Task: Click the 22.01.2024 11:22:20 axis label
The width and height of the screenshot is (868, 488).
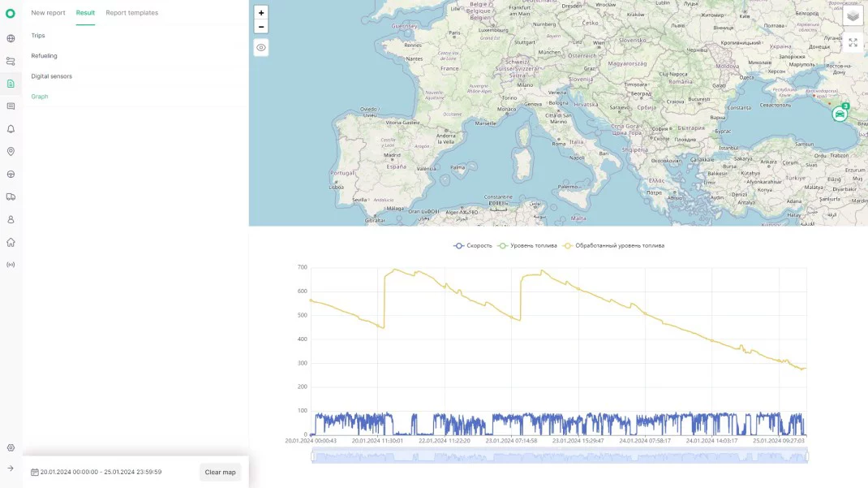Action: [x=445, y=441]
